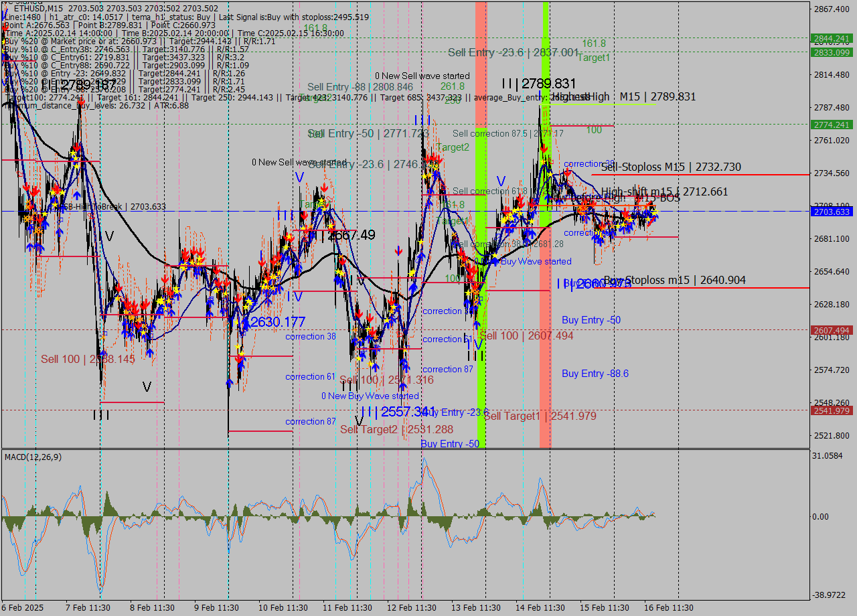This screenshot has width=857, height=616.
Task: Click the Sell-Stoploss M15 2732.730 label
Action: click(x=670, y=167)
